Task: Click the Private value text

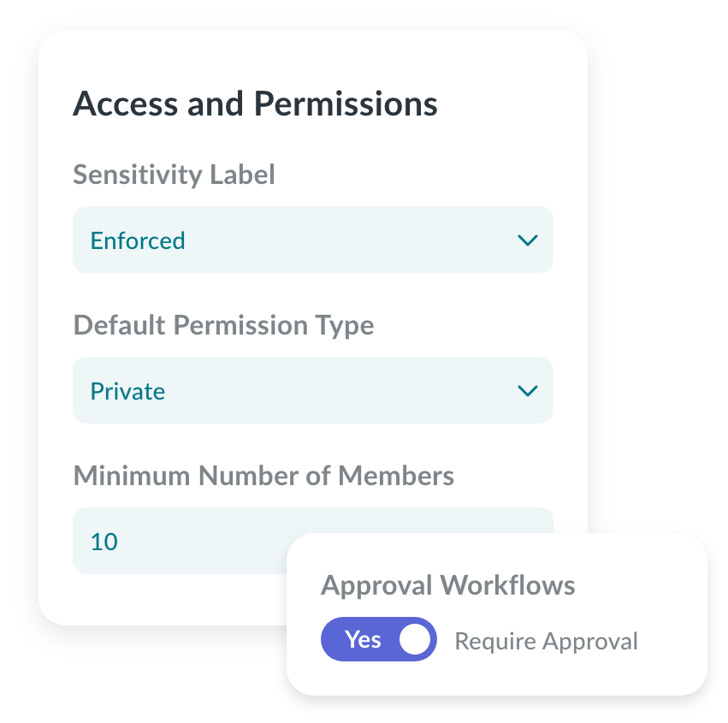Action: point(127,391)
